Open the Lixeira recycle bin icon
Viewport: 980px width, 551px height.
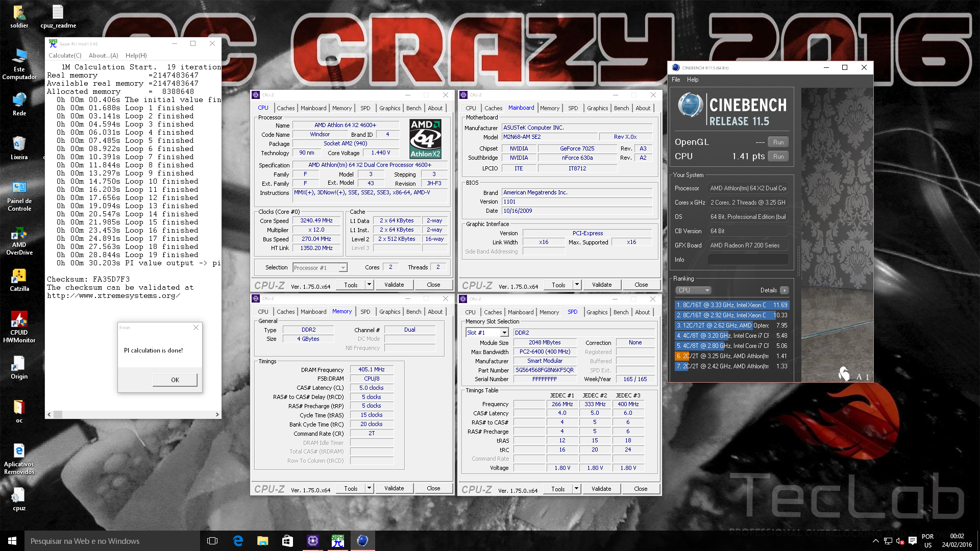click(x=19, y=148)
